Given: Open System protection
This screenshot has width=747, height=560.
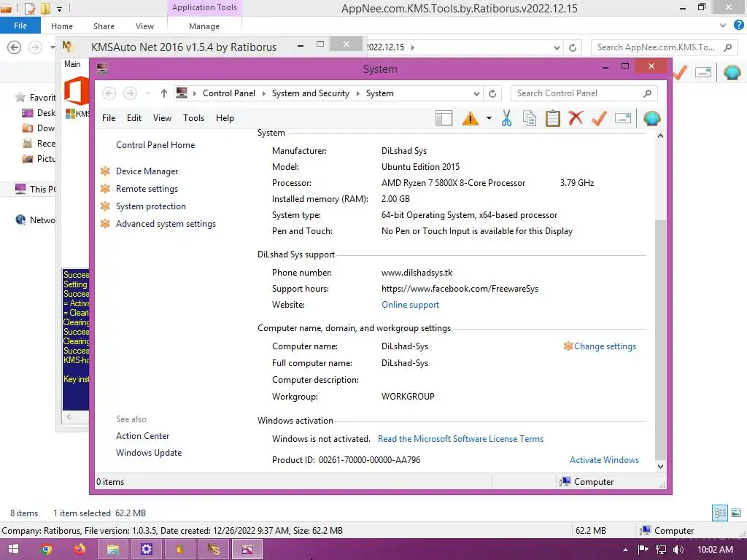Looking at the screenshot, I should [x=150, y=206].
